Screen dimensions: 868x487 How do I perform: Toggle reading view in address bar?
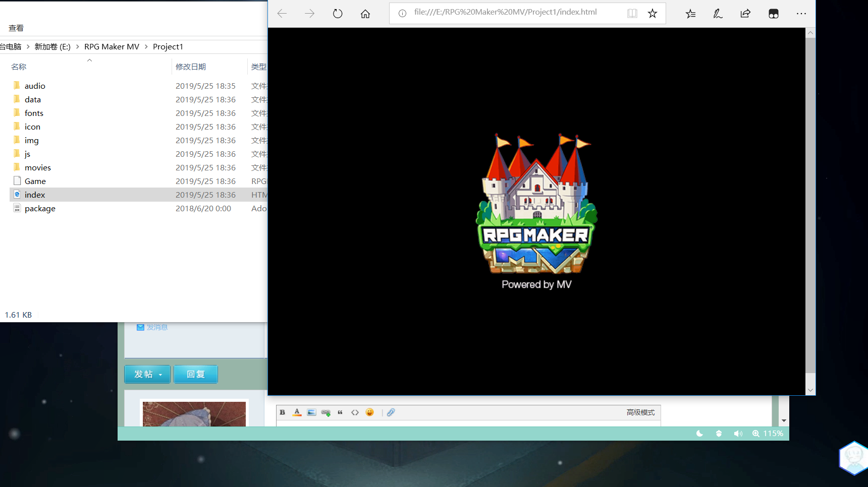pos(632,14)
